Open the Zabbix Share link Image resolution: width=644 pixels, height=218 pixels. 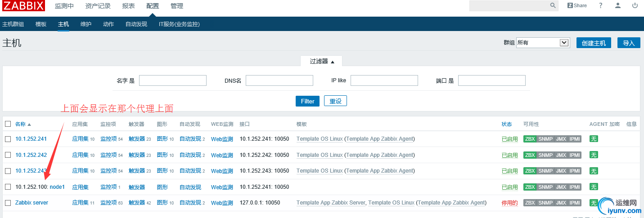[x=577, y=5]
